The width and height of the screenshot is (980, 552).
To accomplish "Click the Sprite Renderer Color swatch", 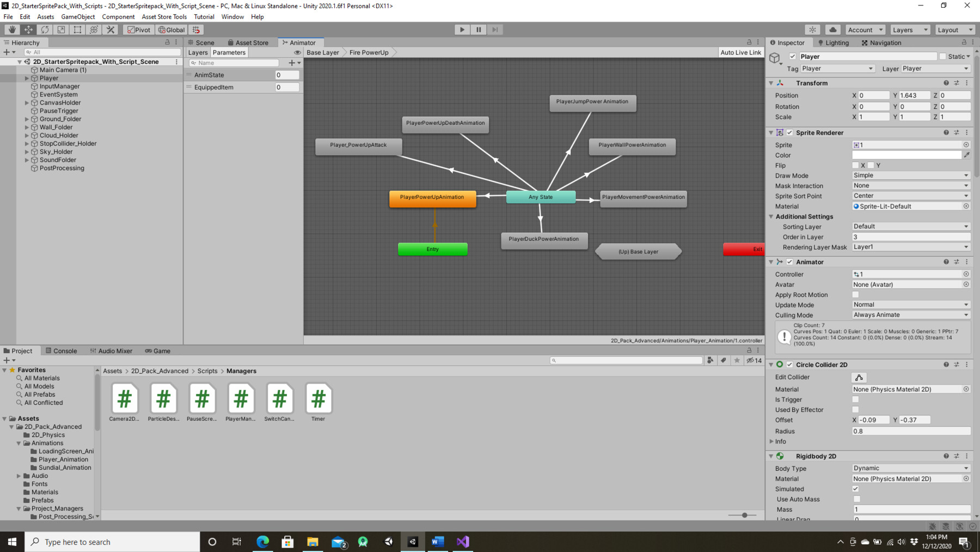I will (906, 155).
